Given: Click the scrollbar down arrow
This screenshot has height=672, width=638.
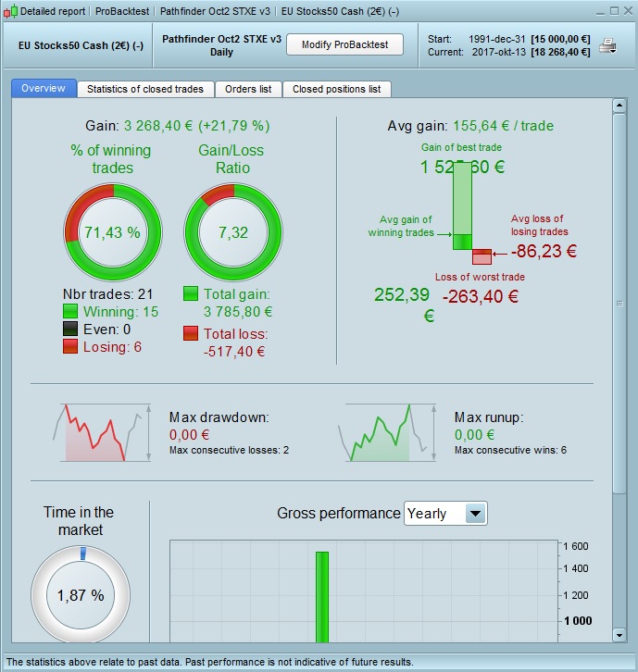Looking at the screenshot, I should click(x=619, y=635).
